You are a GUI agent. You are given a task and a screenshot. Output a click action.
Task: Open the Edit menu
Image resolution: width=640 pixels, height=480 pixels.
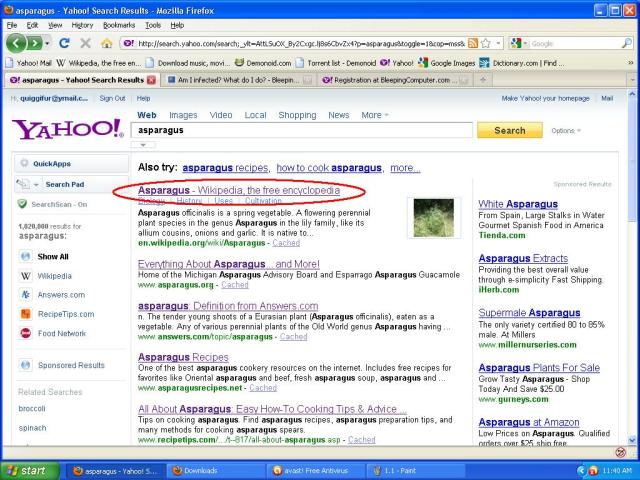point(32,25)
